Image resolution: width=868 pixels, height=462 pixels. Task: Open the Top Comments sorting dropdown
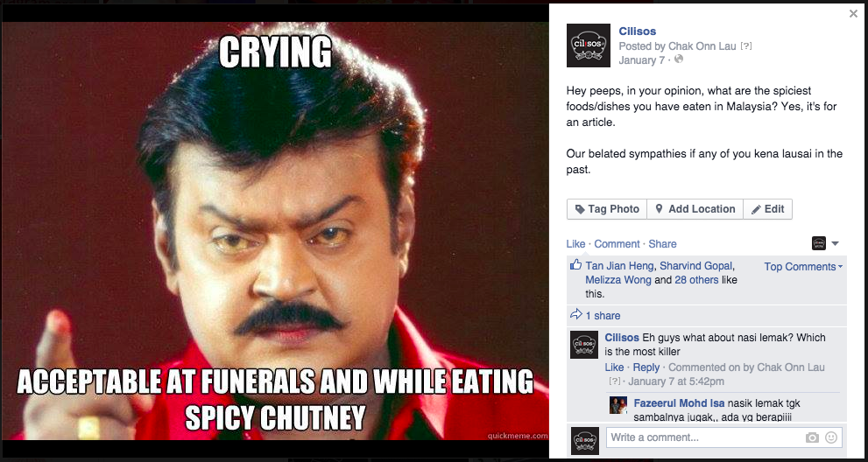click(x=803, y=267)
